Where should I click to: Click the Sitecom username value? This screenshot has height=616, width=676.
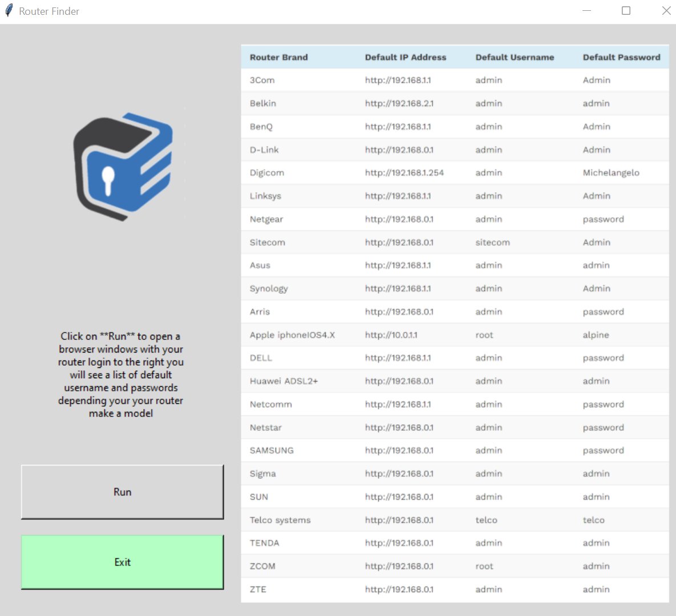[492, 242]
